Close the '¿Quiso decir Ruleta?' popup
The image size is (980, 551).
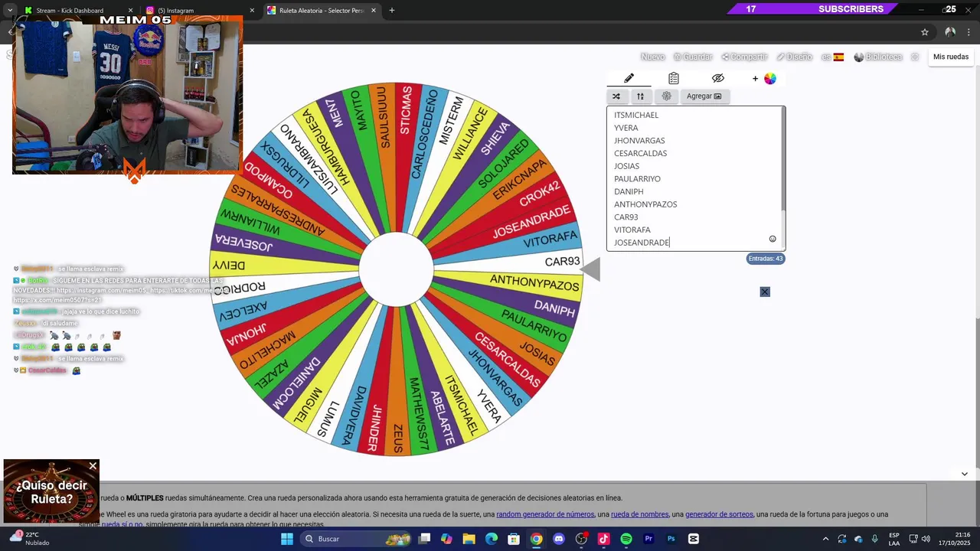93,465
